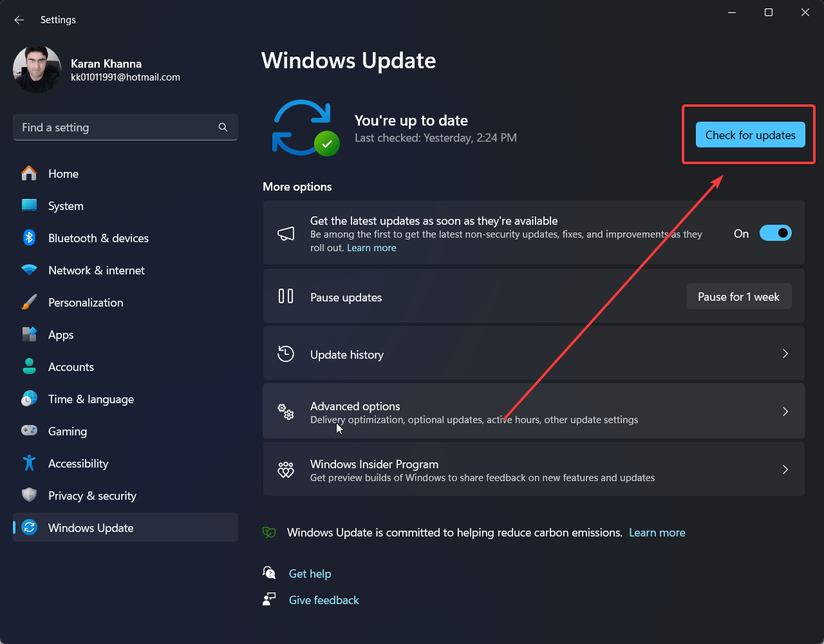Focus the Find a setting search box

coord(116,128)
